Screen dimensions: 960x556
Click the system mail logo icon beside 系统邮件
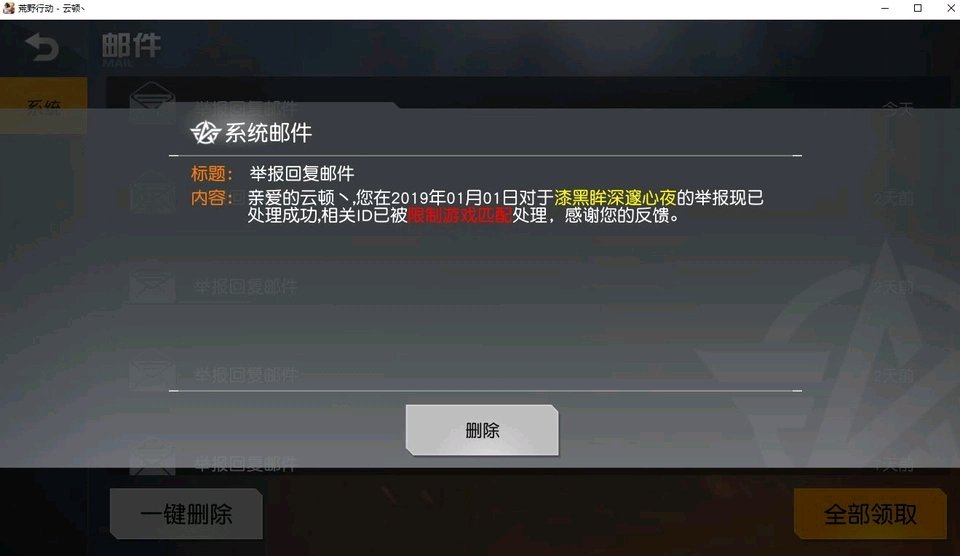tap(204, 132)
